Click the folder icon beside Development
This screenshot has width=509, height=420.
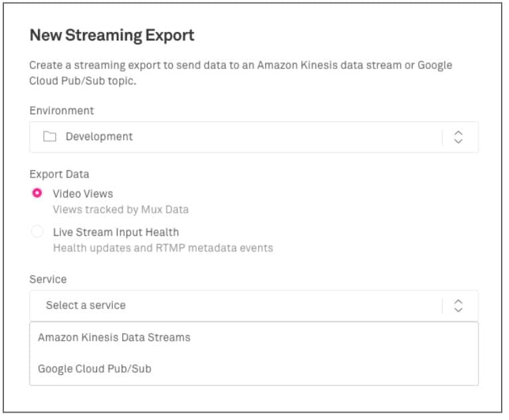coord(50,137)
